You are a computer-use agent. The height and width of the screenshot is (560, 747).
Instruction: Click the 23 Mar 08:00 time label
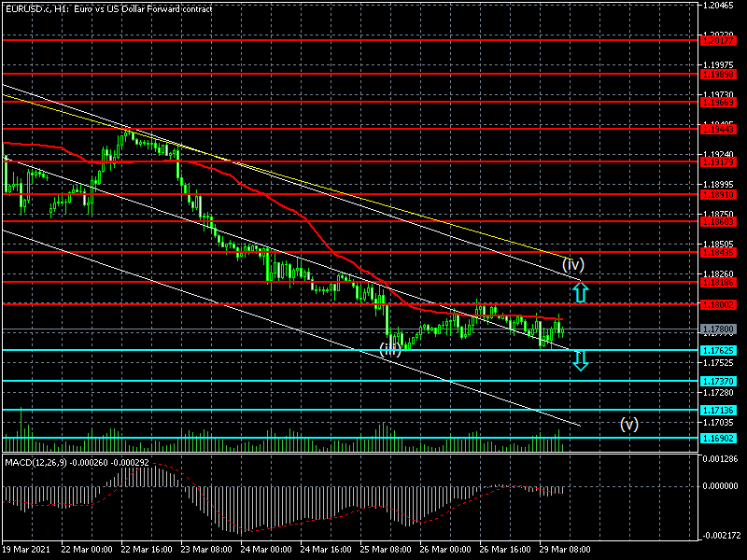[x=206, y=549]
